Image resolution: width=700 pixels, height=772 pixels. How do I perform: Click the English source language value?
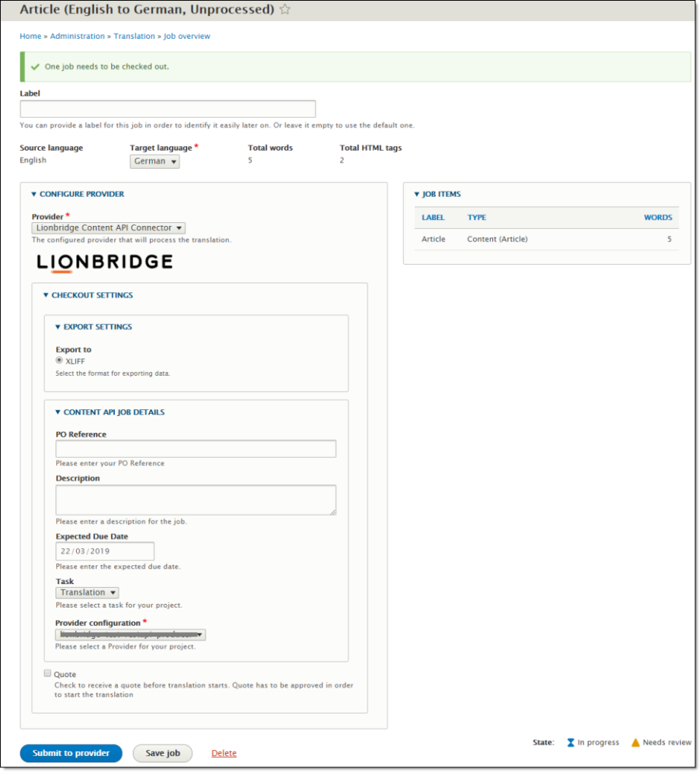[33, 160]
